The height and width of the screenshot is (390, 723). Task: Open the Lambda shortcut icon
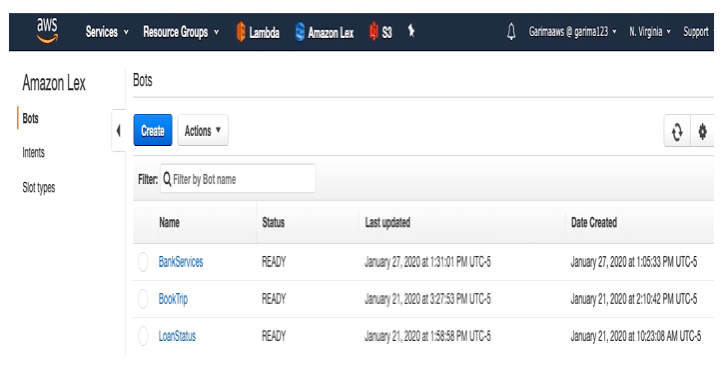click(x=241, y=32)
